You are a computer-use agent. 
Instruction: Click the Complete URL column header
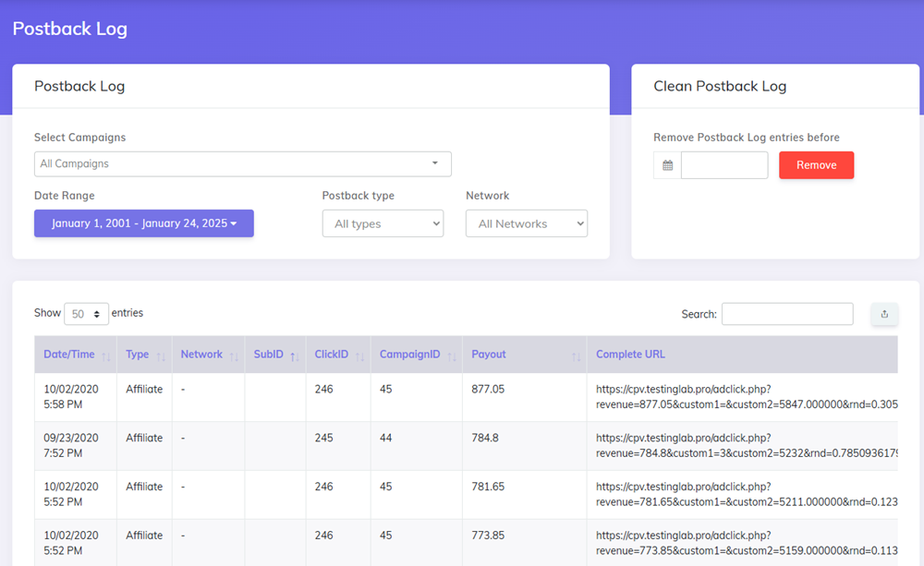[630, 355]
